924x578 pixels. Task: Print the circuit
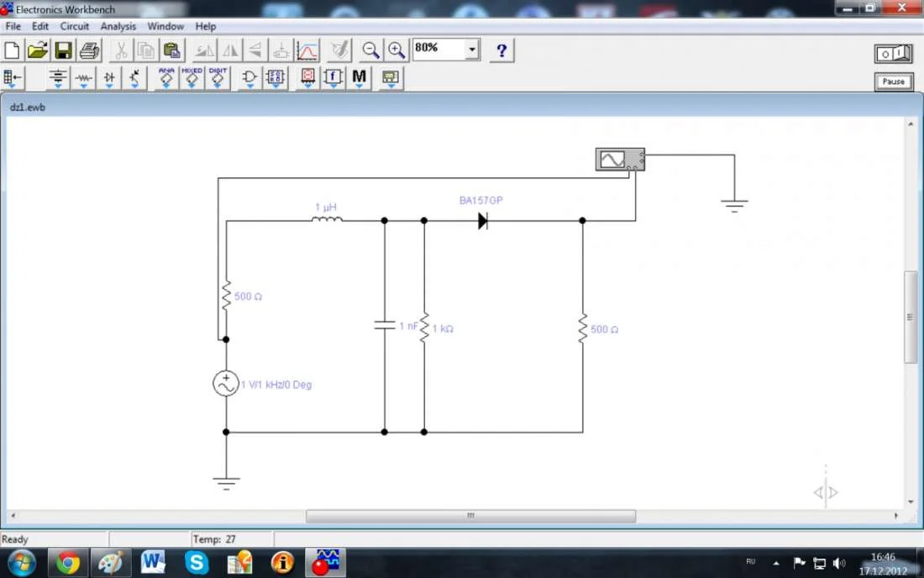click(x=89, y=50)
